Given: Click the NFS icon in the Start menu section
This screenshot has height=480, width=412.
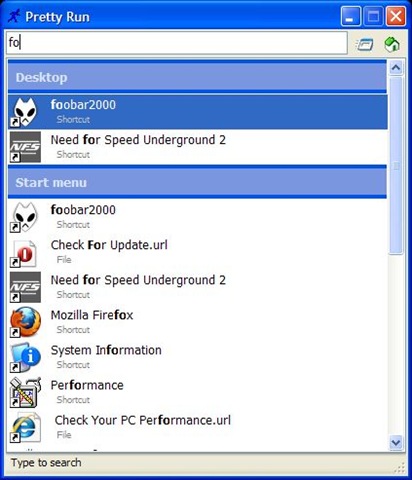Looking at the screenshot, I should 25,287.
